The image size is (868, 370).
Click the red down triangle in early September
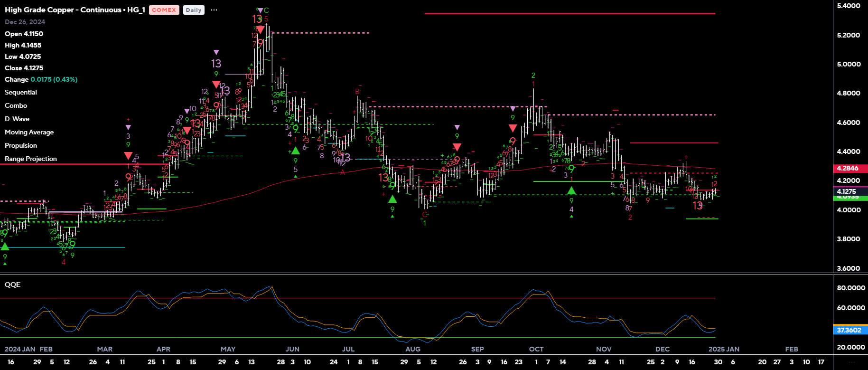point(457,147)
